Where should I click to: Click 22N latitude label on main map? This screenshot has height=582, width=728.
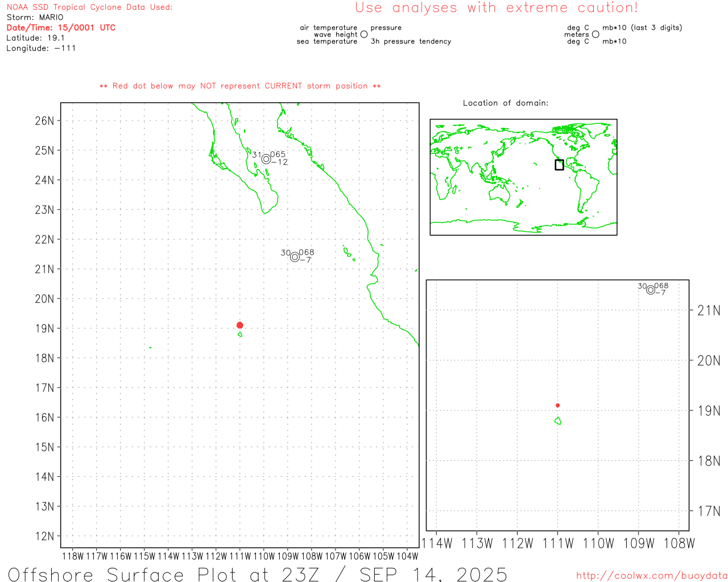(x=45, y=239)
